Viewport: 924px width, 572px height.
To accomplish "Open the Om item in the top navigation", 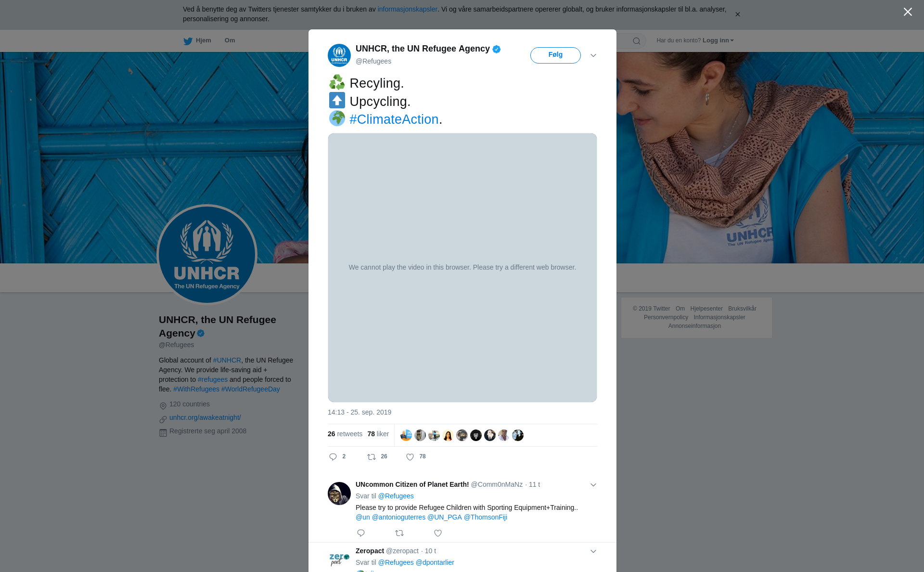I will (x=230, y=40).
